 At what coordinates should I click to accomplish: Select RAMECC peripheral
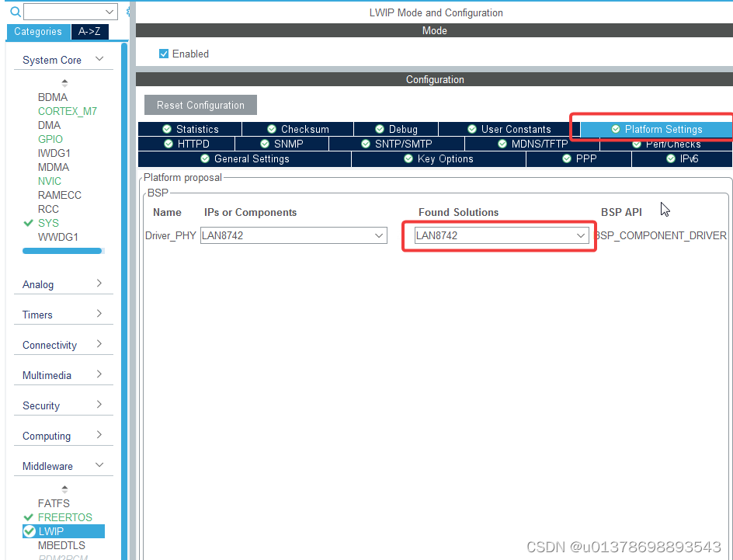pos(59,196)
